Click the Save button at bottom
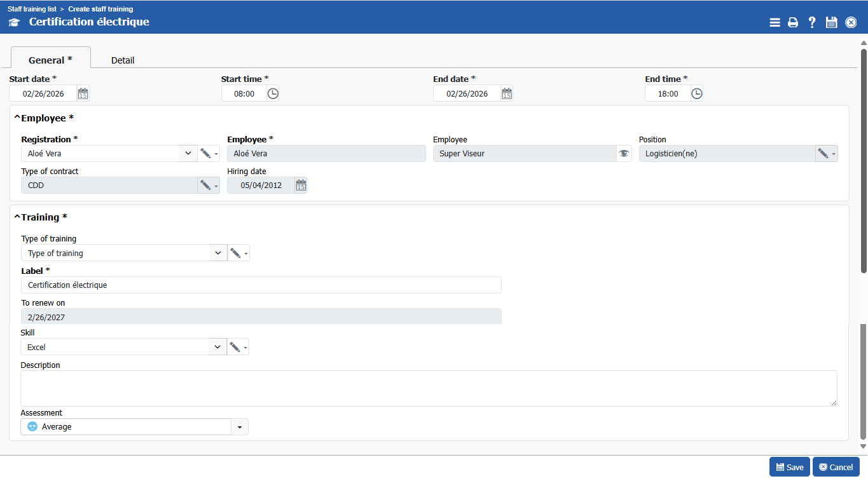Image resolution: width=868 pixels, height=481 pixels. (789, 467)
